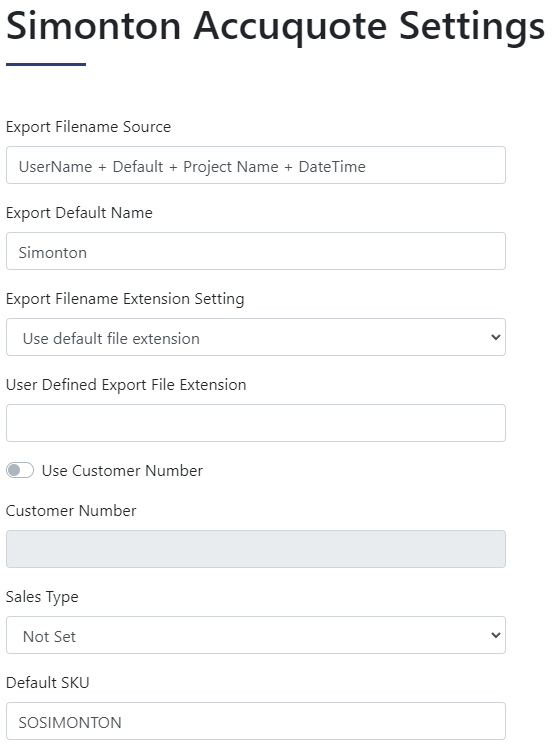Click into the Export Default Name field containing Simonton

tap(256, 251)
